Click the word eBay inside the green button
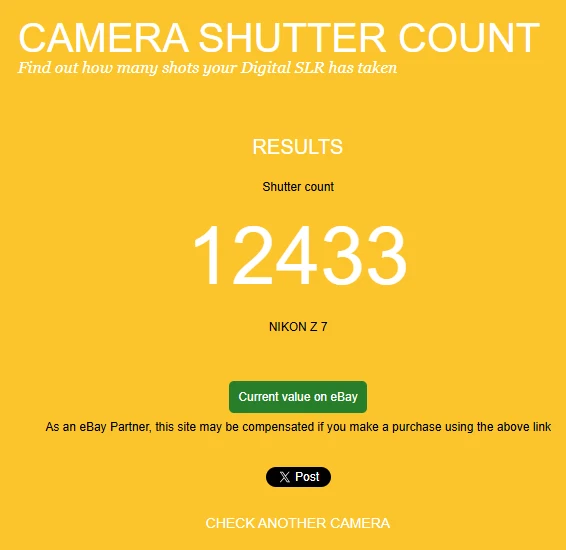Image resolution: width=566 pixels, height=550 pixels. coord(344,397)
